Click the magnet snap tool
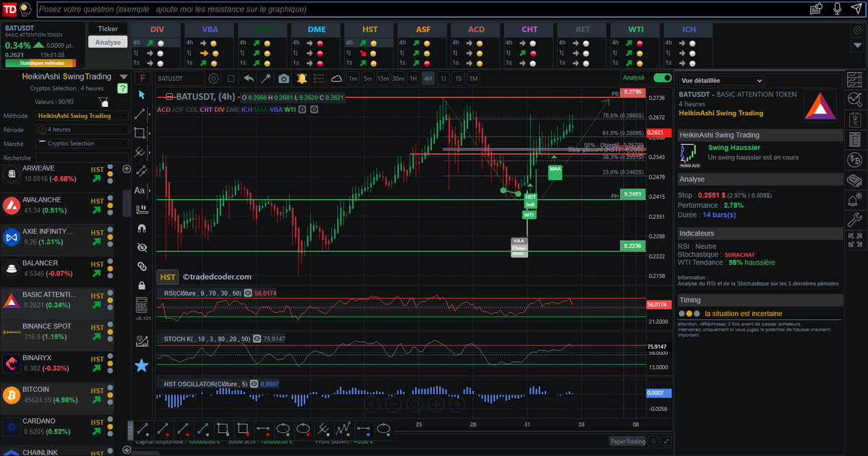This screenshot has height=456, width=868. click(141, 228)
